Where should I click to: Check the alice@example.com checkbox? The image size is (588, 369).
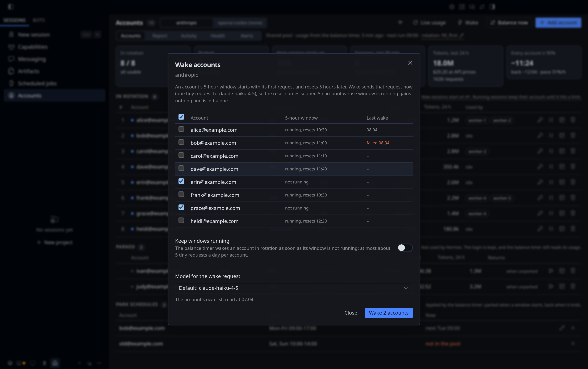pyautogui.click(x=181, y=129)
